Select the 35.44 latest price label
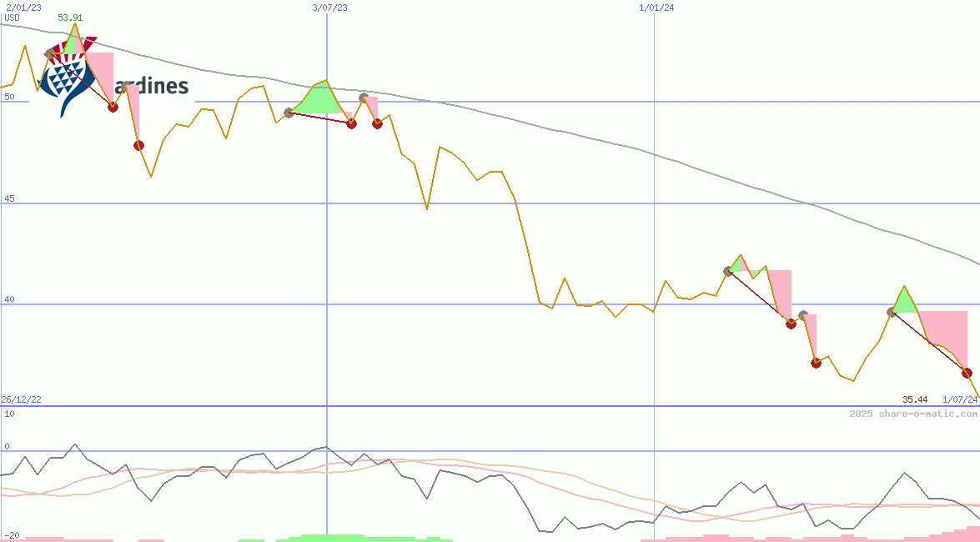The image size is (980, 542). pos(913,399)
